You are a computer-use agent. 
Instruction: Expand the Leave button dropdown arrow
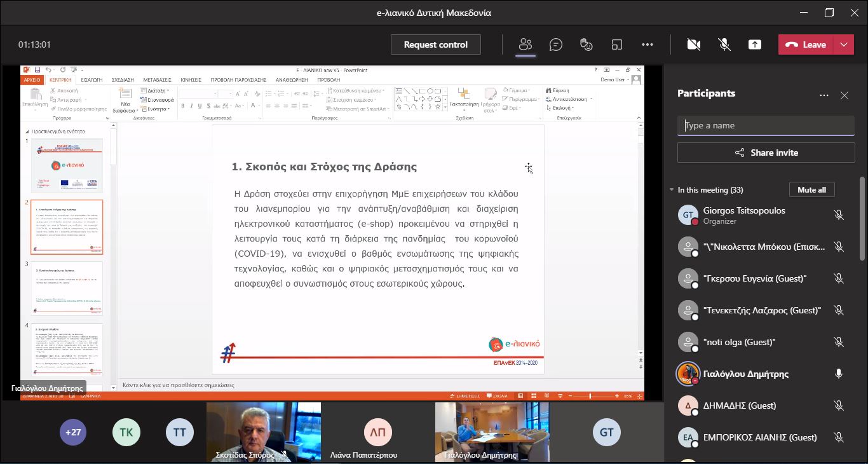tap(844, 44)
